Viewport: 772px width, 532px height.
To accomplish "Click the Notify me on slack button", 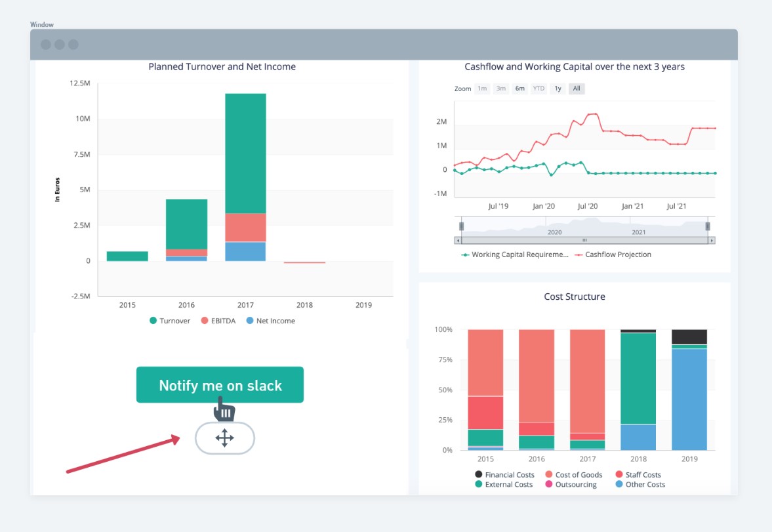I will click(220, 384).
